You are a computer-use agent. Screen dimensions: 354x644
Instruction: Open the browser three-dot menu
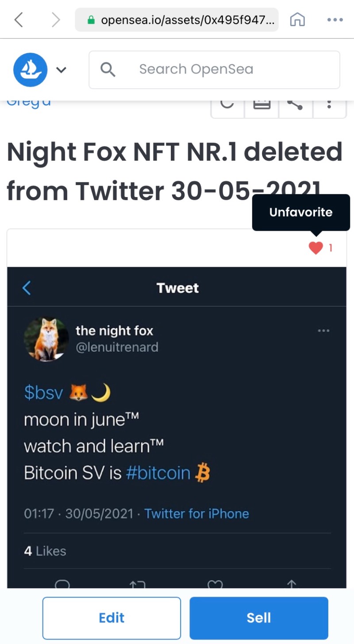(335, 19)
